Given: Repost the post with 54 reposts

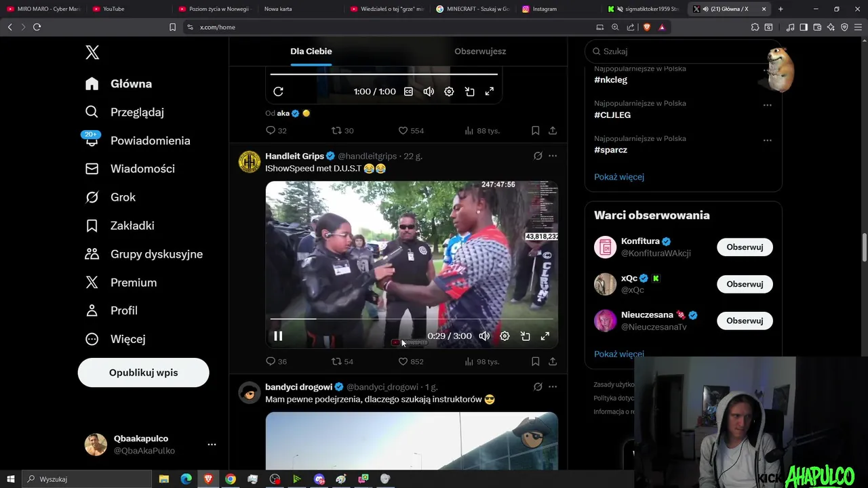Looking at the screenshot, I should [342, 362].
